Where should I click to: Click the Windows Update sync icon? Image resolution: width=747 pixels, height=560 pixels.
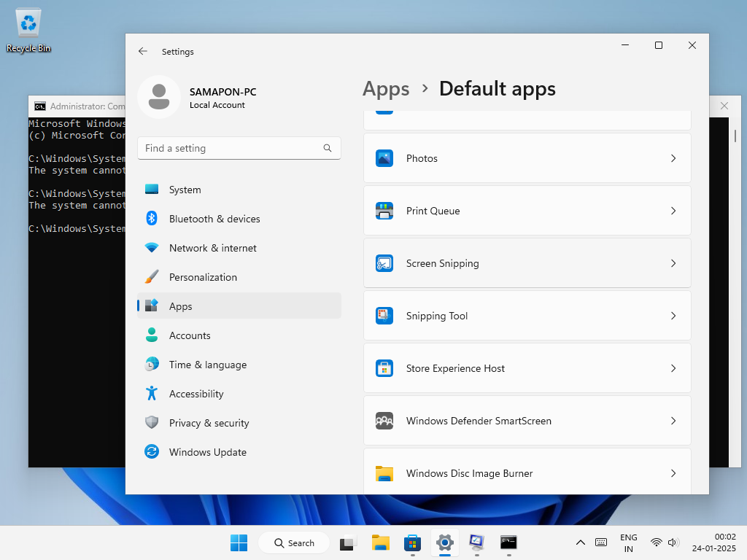coord(152,451)
